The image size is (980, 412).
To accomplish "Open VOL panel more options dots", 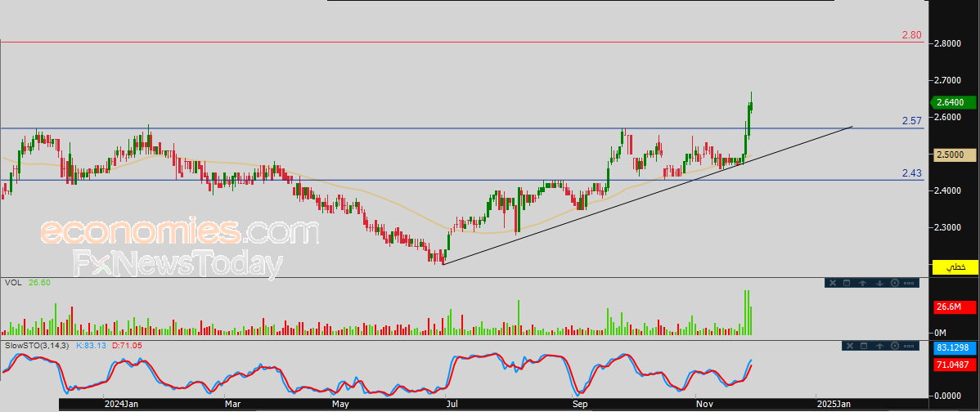I will [x=909, y=284].
